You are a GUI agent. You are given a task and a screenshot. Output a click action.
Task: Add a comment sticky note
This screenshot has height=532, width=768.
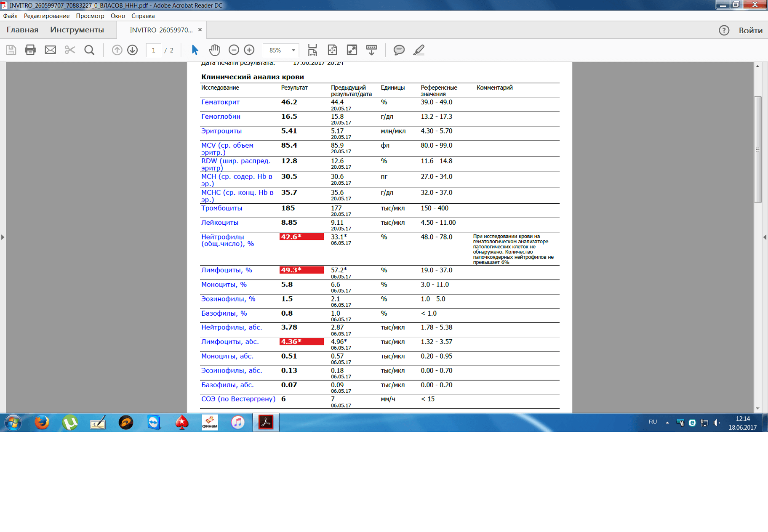(x=399, y=50)
